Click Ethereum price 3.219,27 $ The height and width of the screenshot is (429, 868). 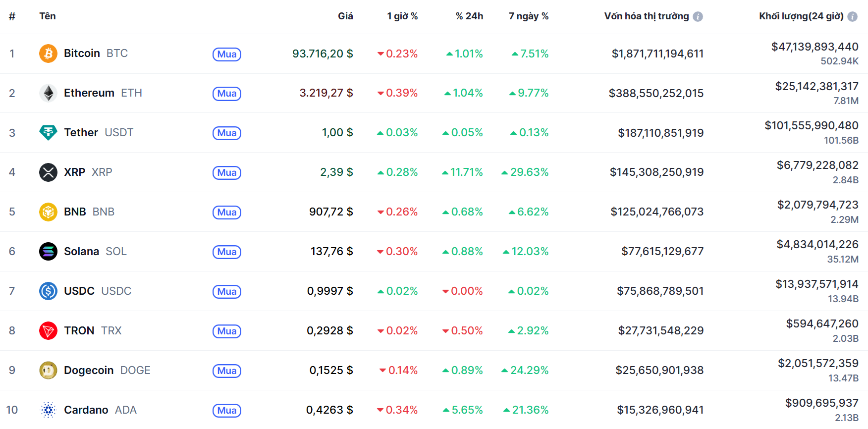pos(326,93)
